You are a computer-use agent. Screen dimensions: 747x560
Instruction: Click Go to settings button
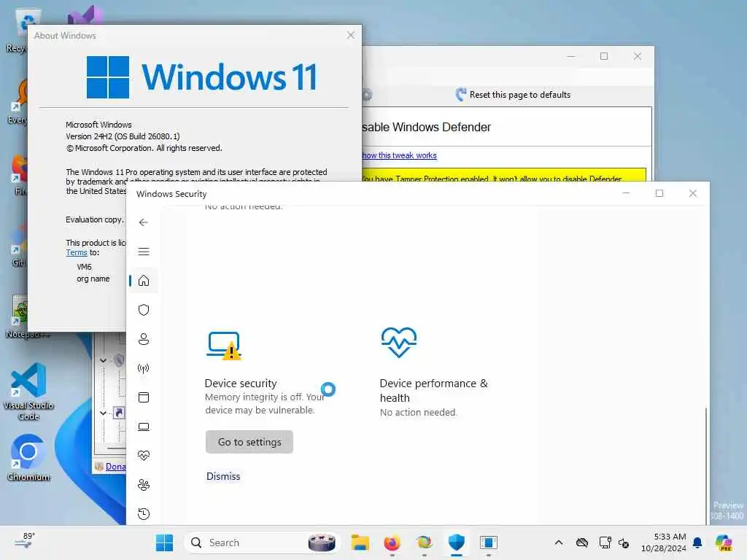(x=249, y=442)
